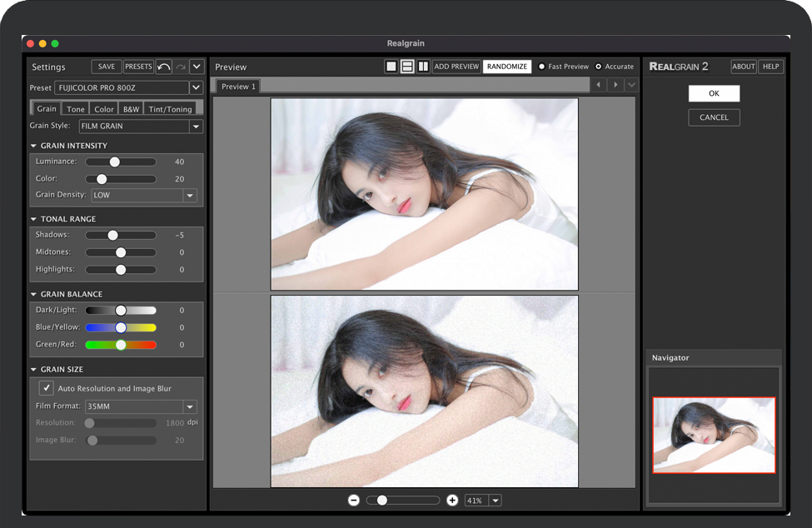Click the zoom out minus button
This screenshot has width=812, height=528.
coord(354,500)
